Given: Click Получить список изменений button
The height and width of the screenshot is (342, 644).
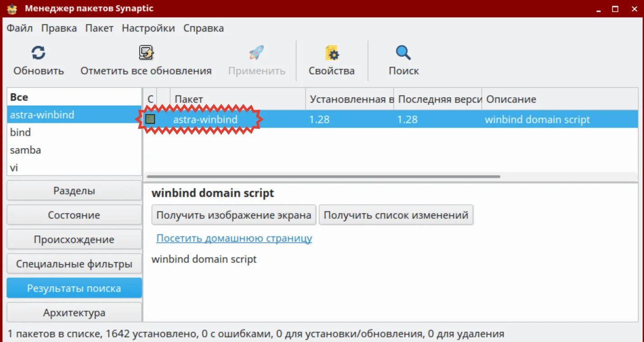Looking at the screenshot, I should pos(396,215).
